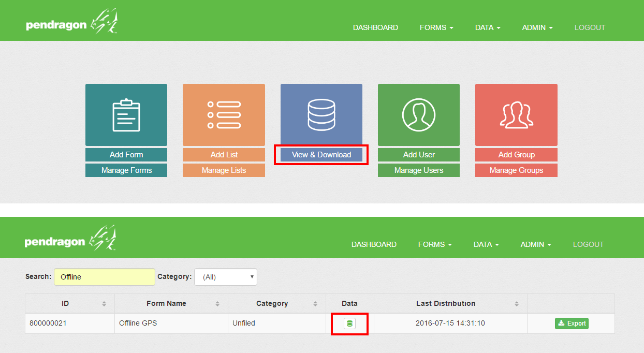The image size is (644, 353).
Task: Open the Manage Users page
Action: 418,170
